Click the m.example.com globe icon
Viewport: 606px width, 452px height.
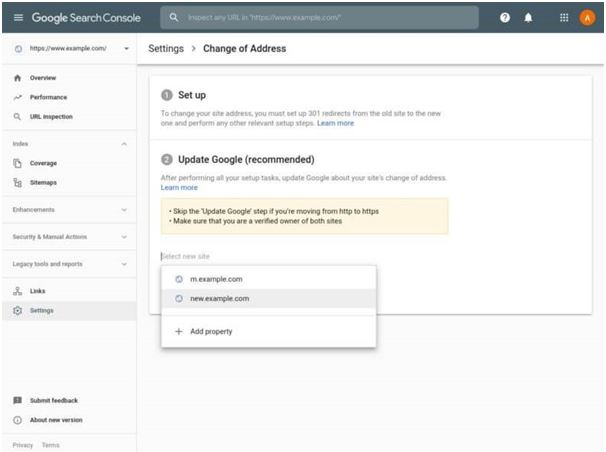click(x=179, y=279)
